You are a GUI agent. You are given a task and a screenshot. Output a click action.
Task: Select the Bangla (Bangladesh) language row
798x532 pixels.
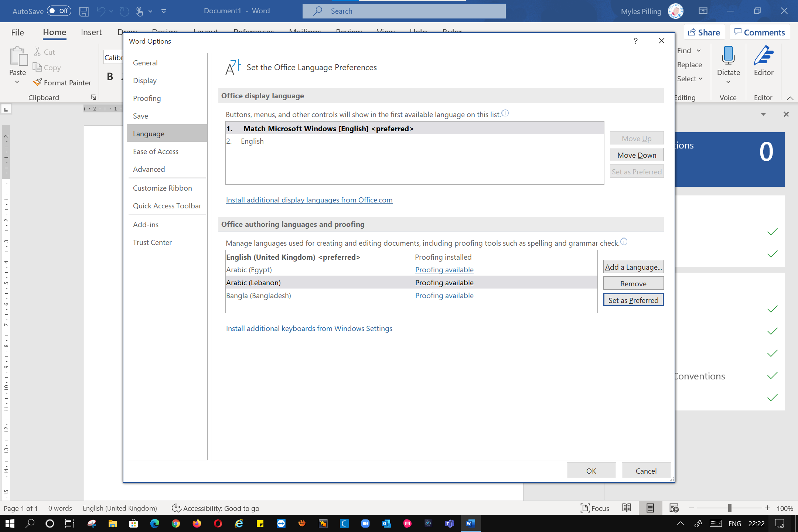point(259,296)
